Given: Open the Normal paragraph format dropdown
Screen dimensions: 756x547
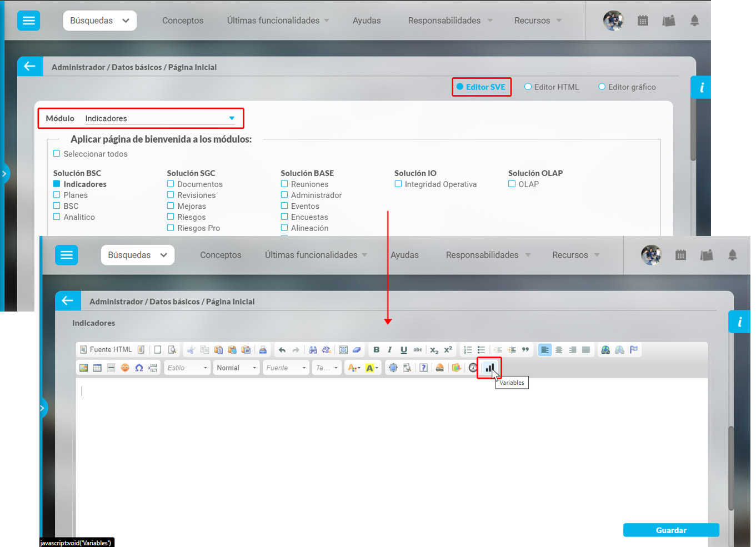Looking at the screenshot, I should click(237, 368).
